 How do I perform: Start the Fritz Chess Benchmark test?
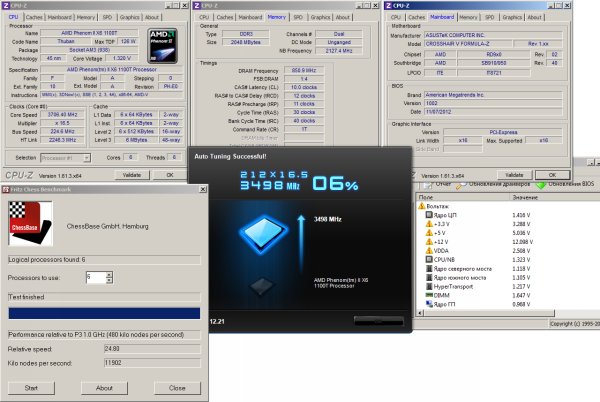click(x=31, y=388)
